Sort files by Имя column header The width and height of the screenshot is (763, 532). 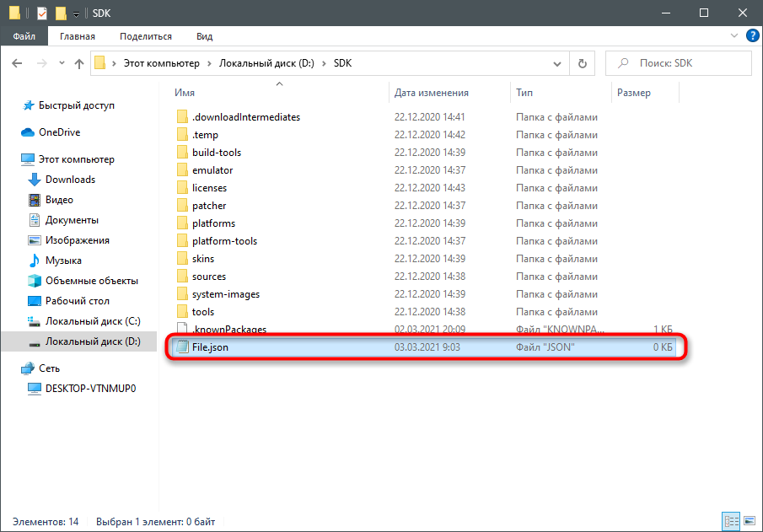point(185,93)
